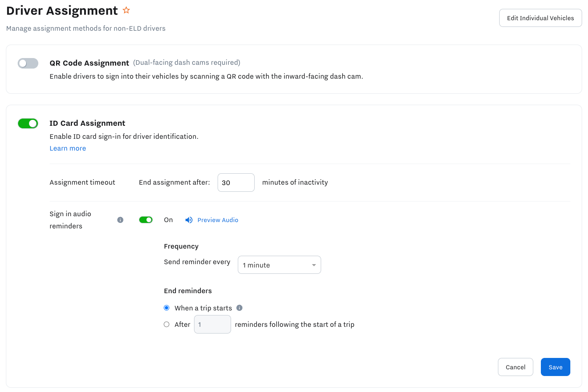This screenshot has width=588, height=392.
Task: Click the assignment timeout minutes field
Action: coord(236,182)
